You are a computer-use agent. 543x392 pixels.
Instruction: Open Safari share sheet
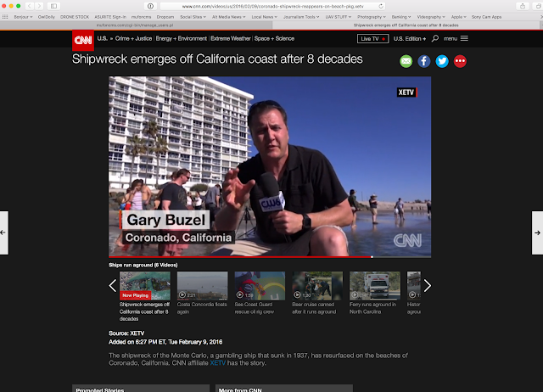(x=523, y=6)
